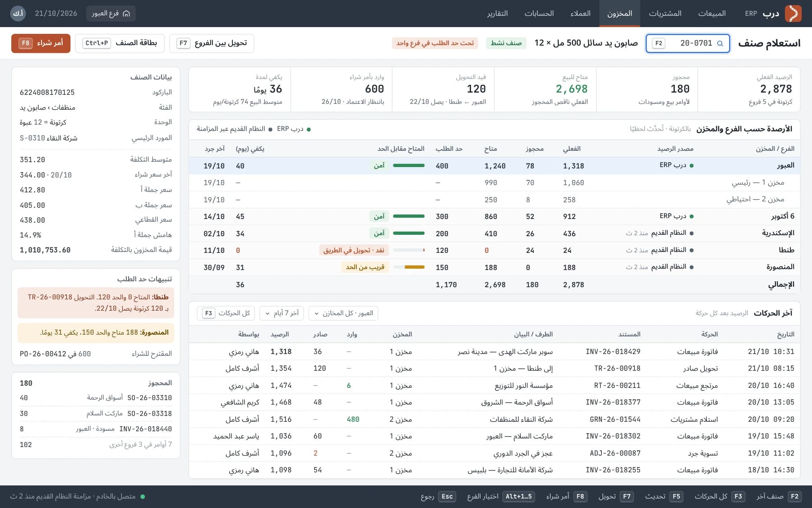Click the طنطا reorder alert box
Viewport: 812px width, 508px height.
(x=96, y=303)
